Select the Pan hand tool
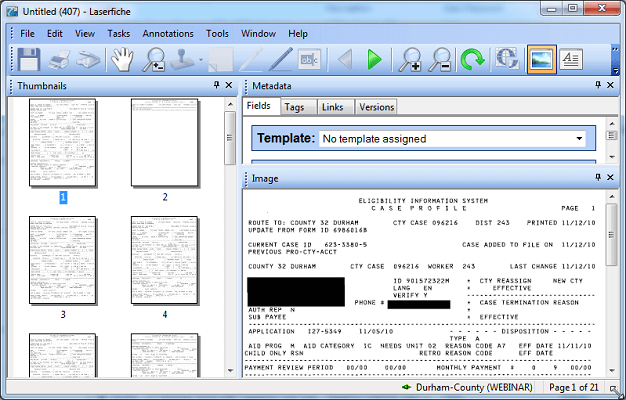Screen dimensions: 626x400 tap(122, 60)
